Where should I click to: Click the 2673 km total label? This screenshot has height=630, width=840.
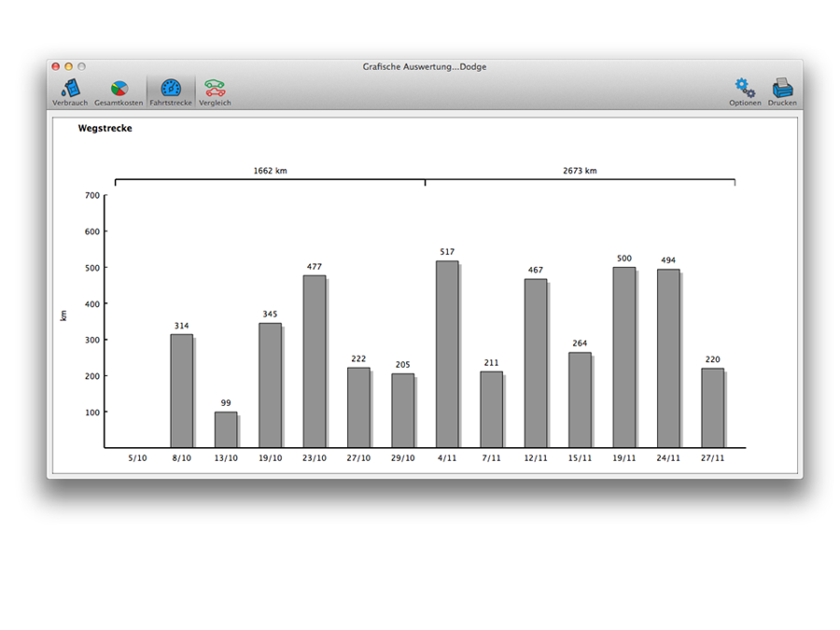[x=580, y=171]
